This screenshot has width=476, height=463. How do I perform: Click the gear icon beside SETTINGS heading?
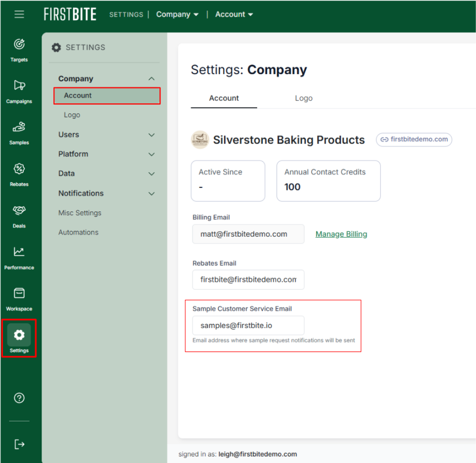pos(56,47)
